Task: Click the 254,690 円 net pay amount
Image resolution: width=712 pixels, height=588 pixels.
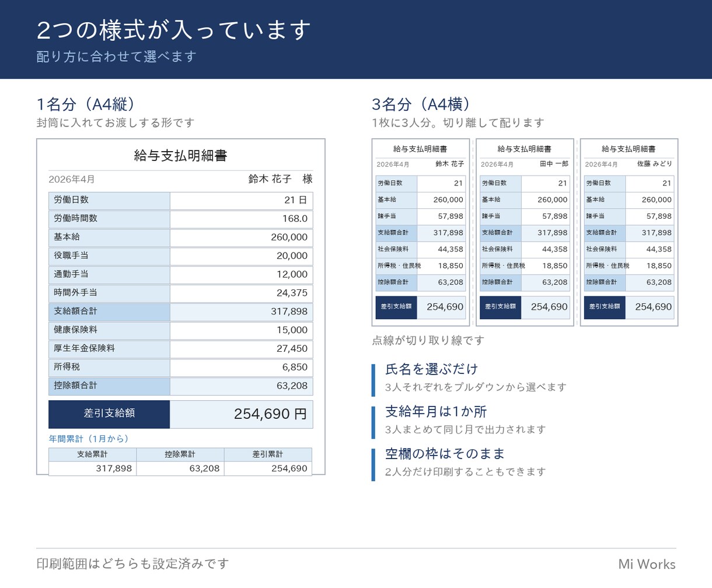Action: pyautogui.click(x=241, y=414)
